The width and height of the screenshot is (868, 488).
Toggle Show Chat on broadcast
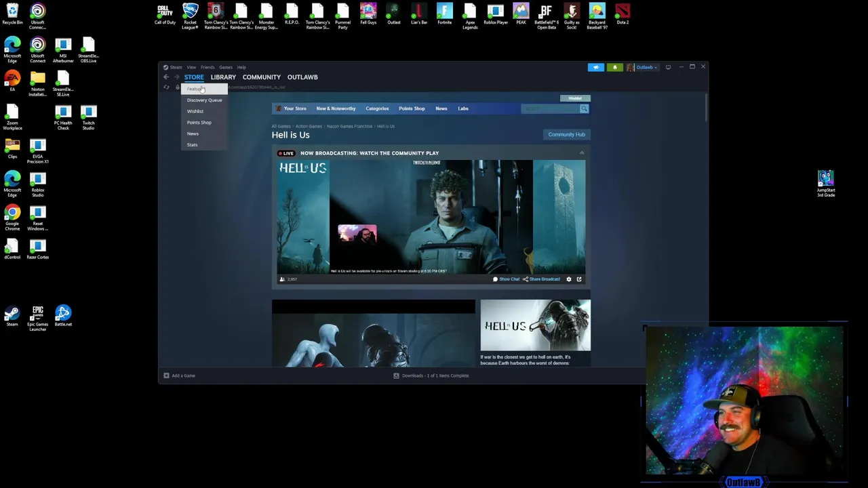click(x=506, y=279)
